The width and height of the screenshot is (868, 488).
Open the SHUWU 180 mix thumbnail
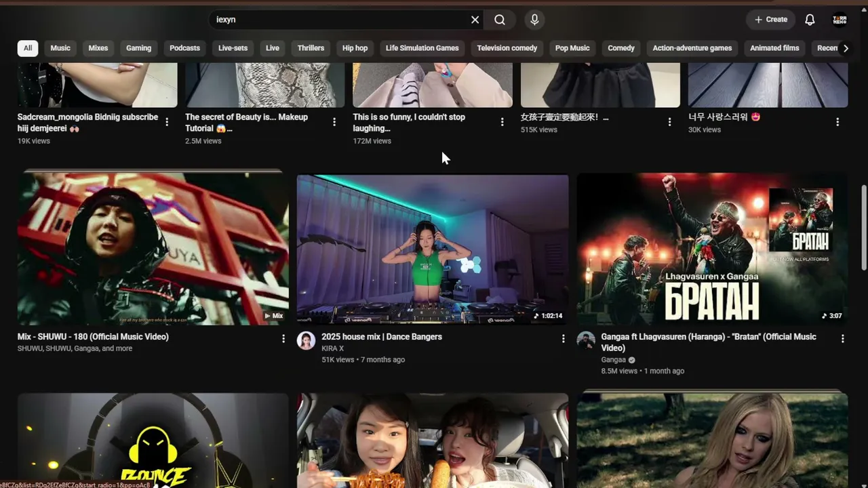[153, 247]
